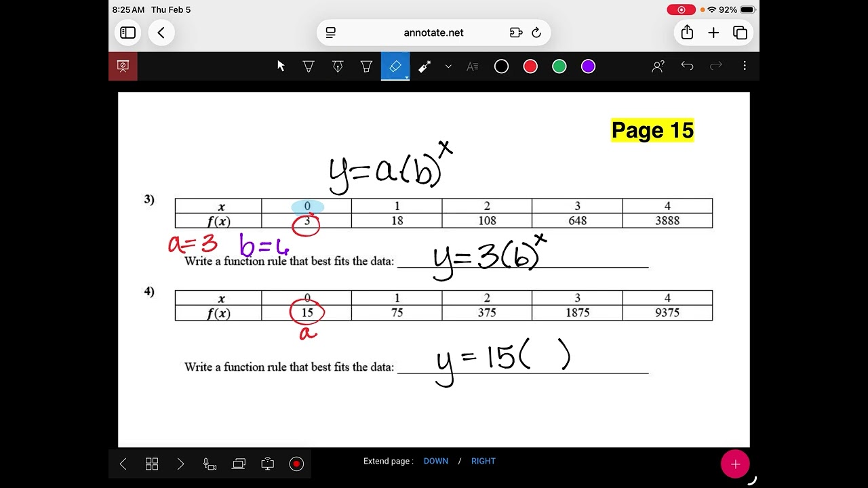Screen dimensions: 868x488
Task: Toggle the Safari sidebar
Action: (x=128, y=33)
